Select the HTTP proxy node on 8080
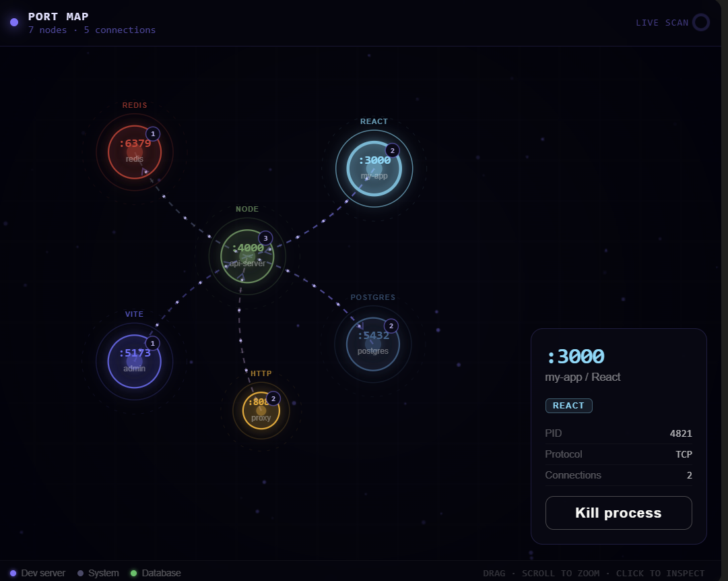The height and width of the screenshot is (581, 728). (261, 410)
